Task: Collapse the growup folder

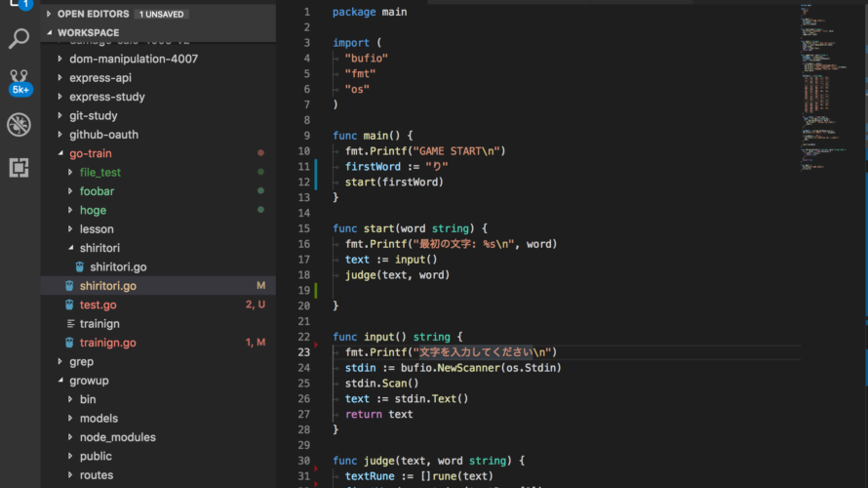Action: click(60, 381)
